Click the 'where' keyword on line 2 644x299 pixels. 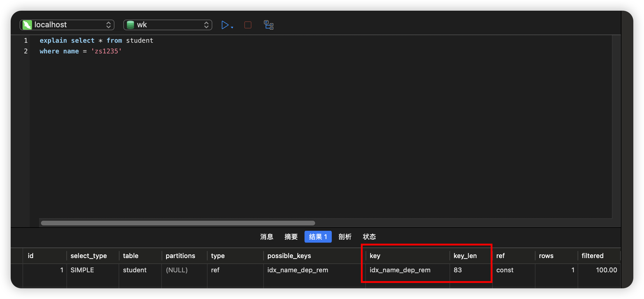pyautogui.click(x=49, y=51)
